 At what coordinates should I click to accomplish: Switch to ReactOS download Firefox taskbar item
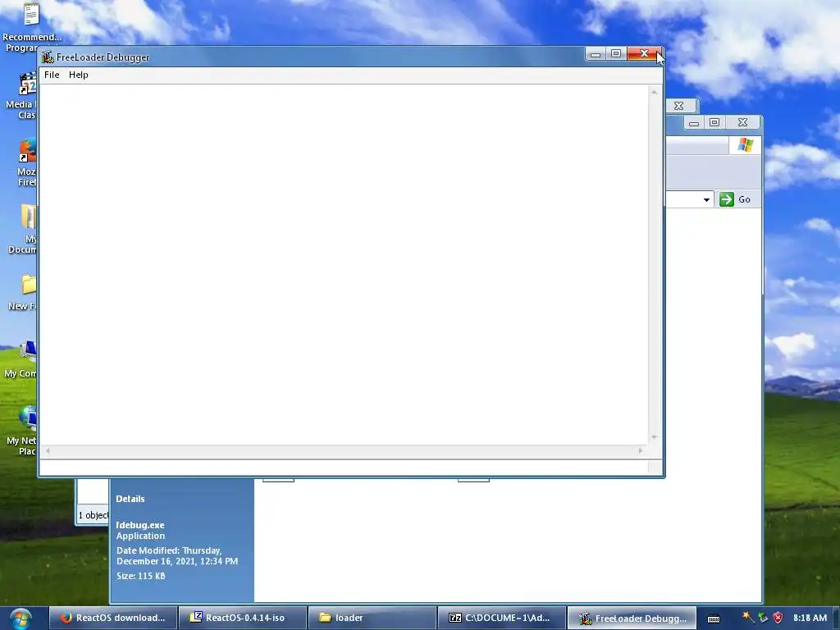click(113, 618)
